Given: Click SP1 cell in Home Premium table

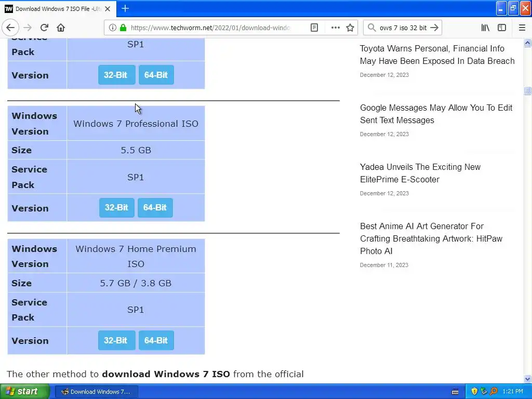Looking at the screenshot, I should [136, 310].
